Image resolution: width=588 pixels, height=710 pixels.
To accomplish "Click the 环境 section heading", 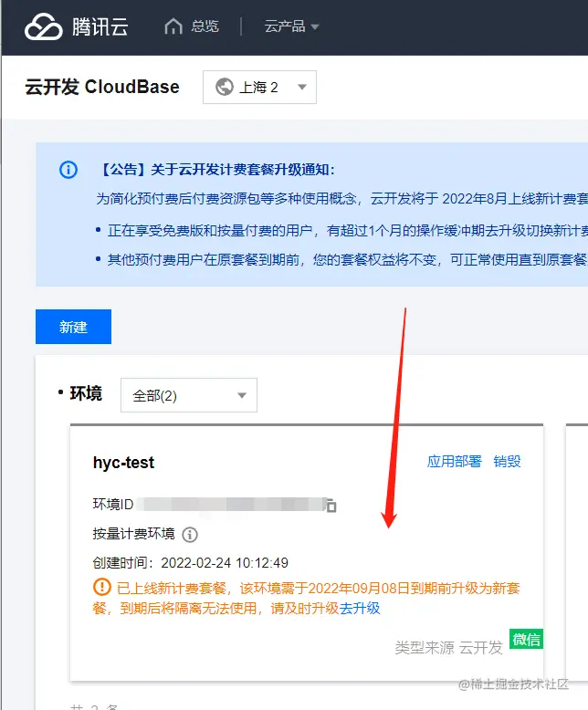I will (86, 393).
